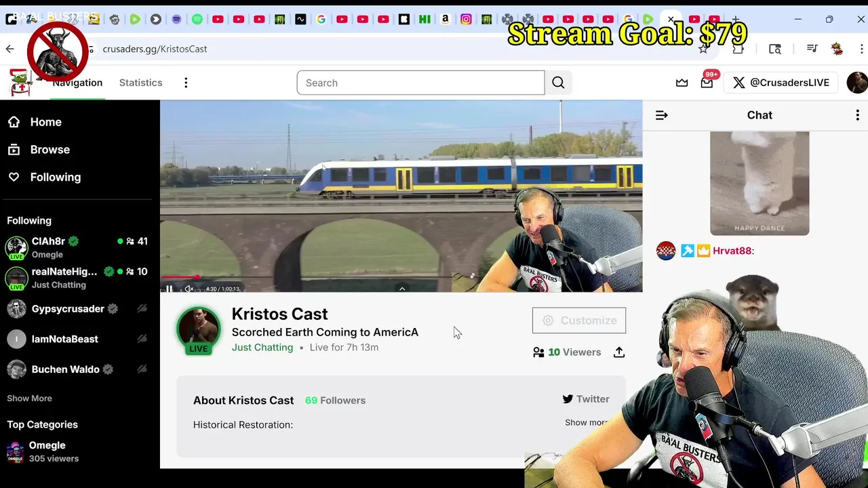Click the Happy Dance GIF in chat
This screenshot has height=488, width=868.
[x=759, y=183]
